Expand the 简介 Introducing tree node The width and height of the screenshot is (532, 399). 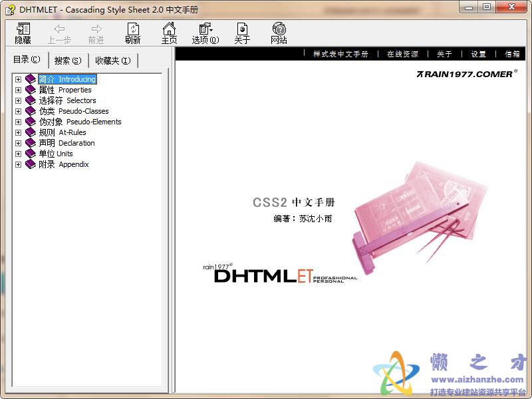point(19,79)
